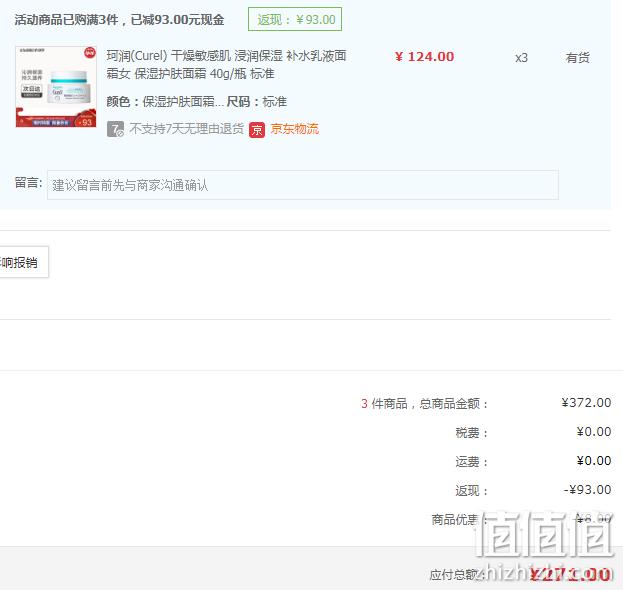623x590 pixels.
Task: Click the 3 件商品,总商品金额 label
Action: pos(424,404)
